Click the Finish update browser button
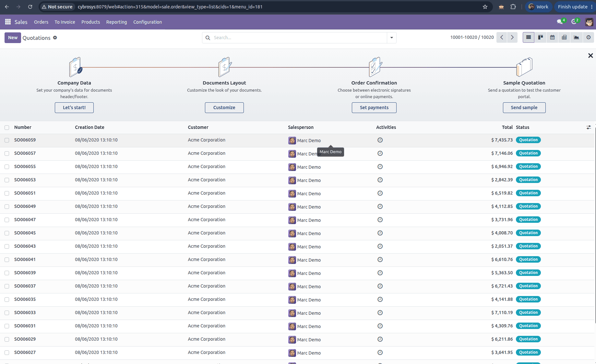The width and height of the screenshot is (596, 364). click(x=573, y=7)
